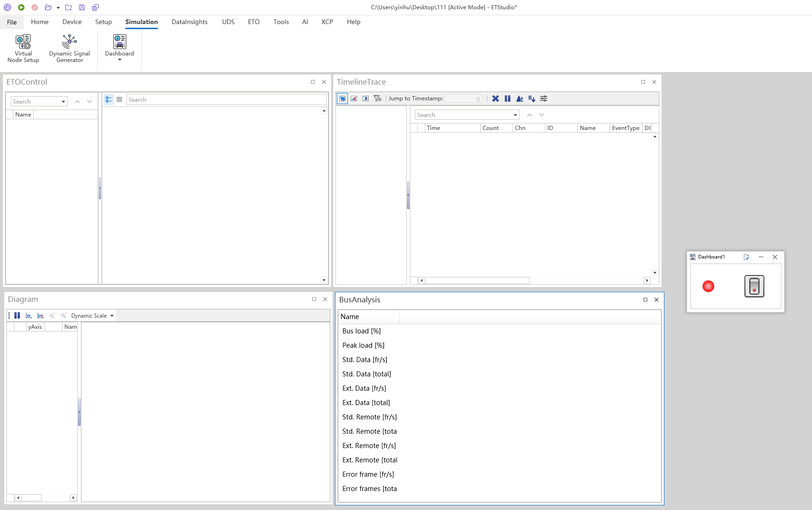Switch to the DataInsights tab
This screenshot has width=812, height=510.
tap(189, 22)
